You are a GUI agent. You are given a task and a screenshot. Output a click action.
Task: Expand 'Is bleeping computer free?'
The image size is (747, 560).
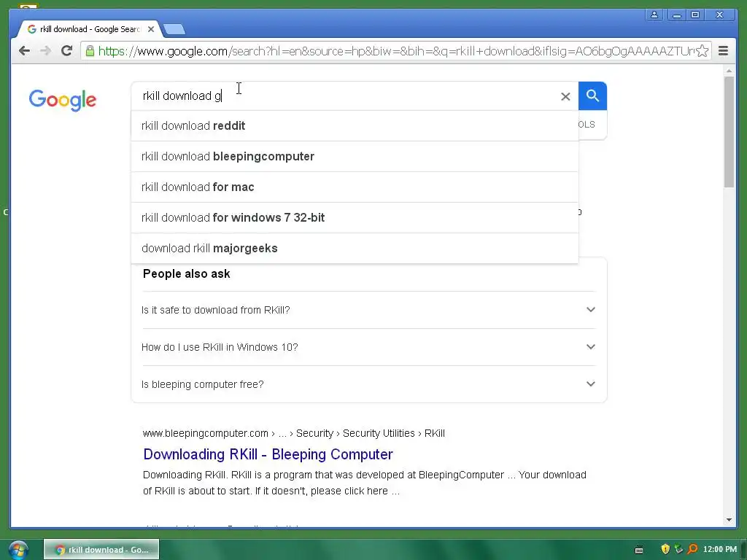[x=368, y=384]
